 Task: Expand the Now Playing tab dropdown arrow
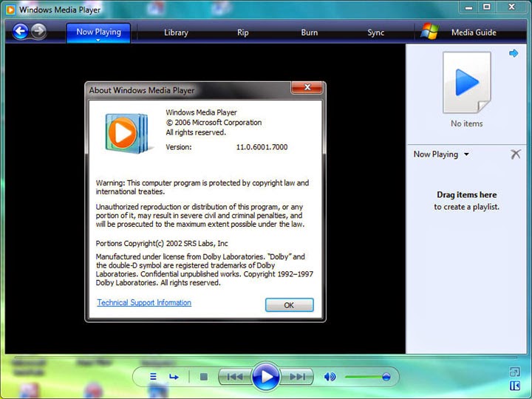98,40
